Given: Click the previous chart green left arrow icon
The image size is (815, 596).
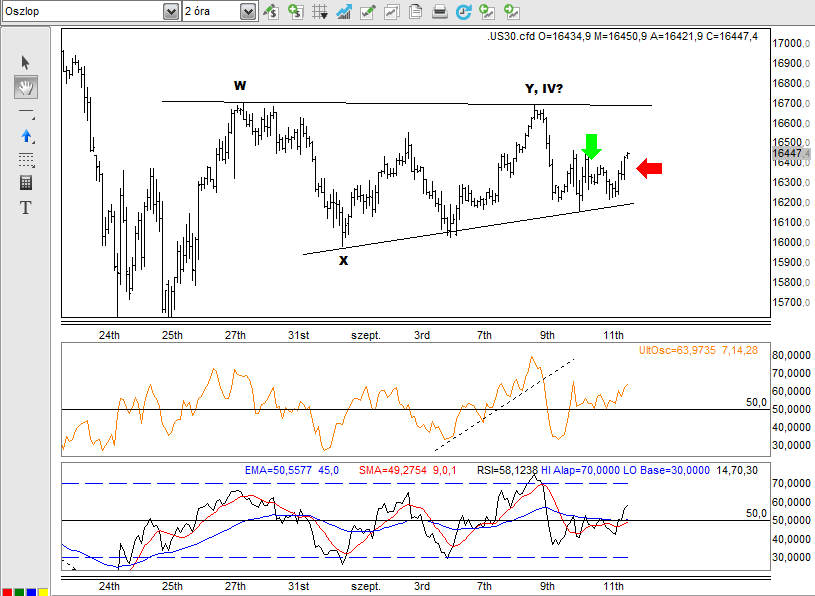Looking at the screenshot, I should [487, 11].
